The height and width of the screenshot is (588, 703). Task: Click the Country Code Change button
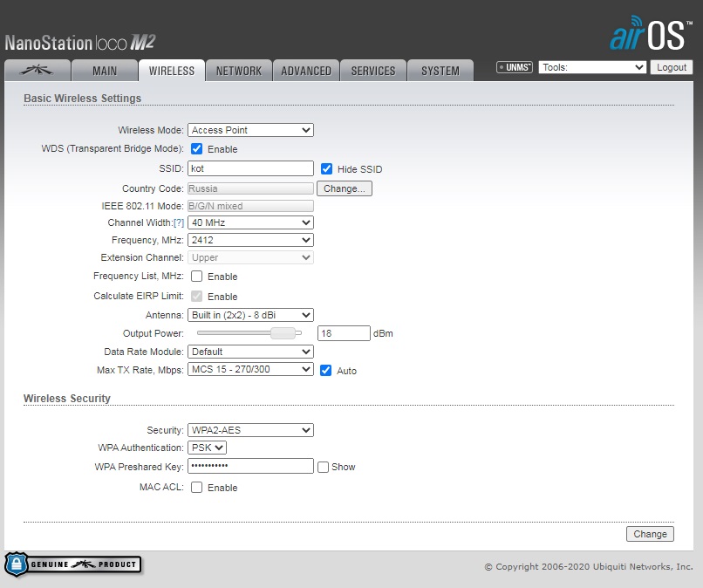tap(345, 188)
